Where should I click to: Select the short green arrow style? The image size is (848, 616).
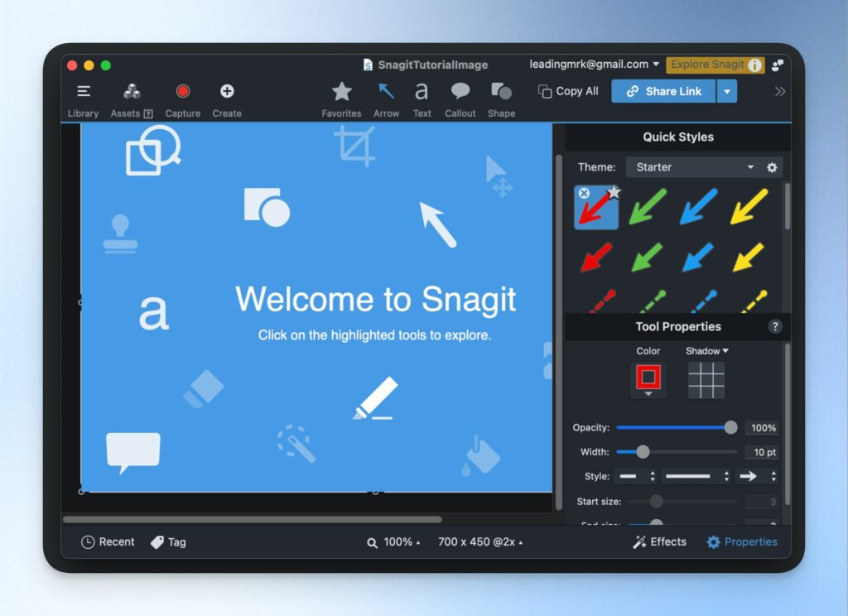(x=647, y=257)
